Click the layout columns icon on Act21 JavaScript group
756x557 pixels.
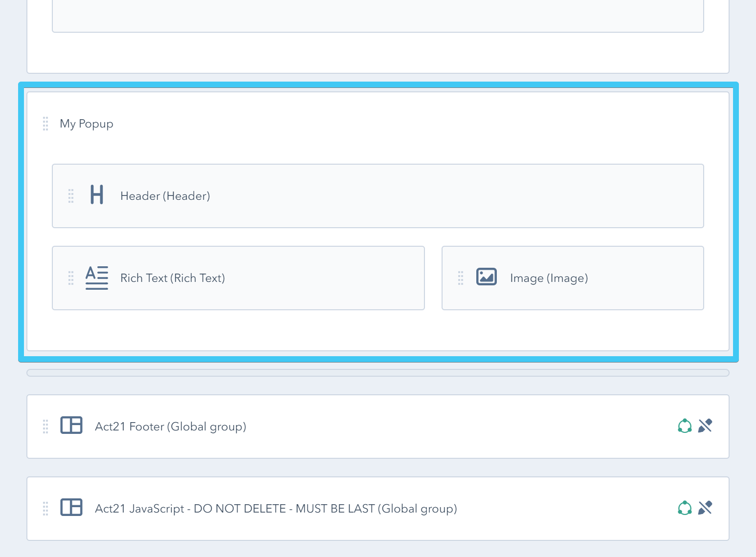tap(71, 508)
